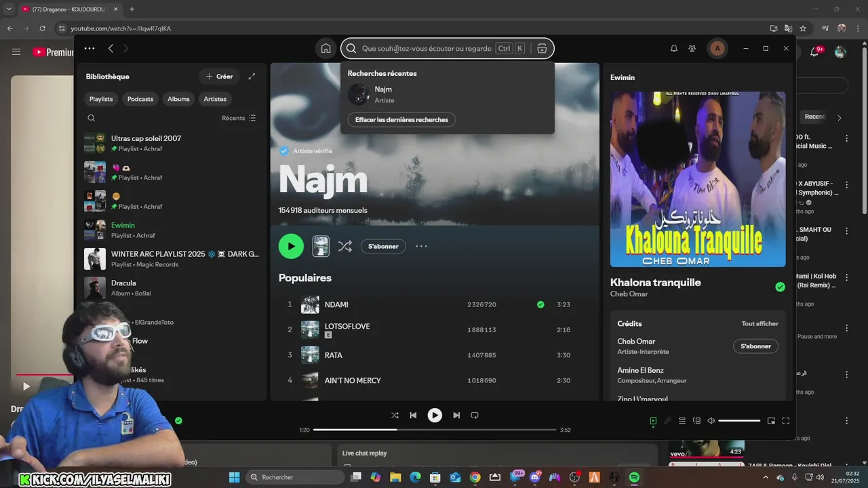Skip to the next track
Image resolution: width=868 pixels, height=488 pixels.
[x=456, y=415]
